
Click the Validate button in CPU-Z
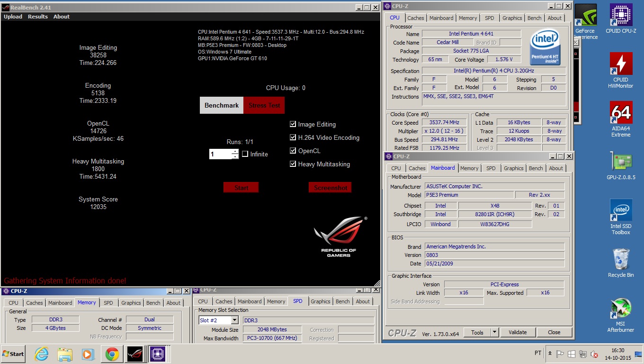pyautogui.click(x=518, y=332)
